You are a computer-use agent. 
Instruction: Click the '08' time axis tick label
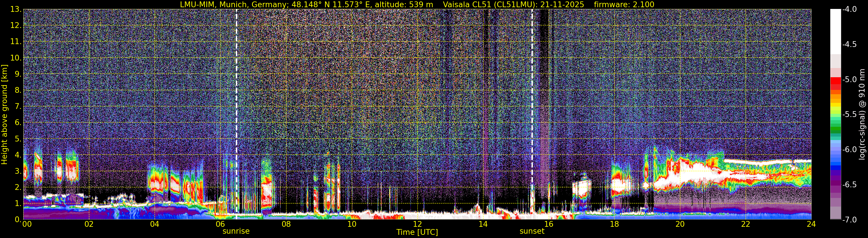(x=286, y=224)
